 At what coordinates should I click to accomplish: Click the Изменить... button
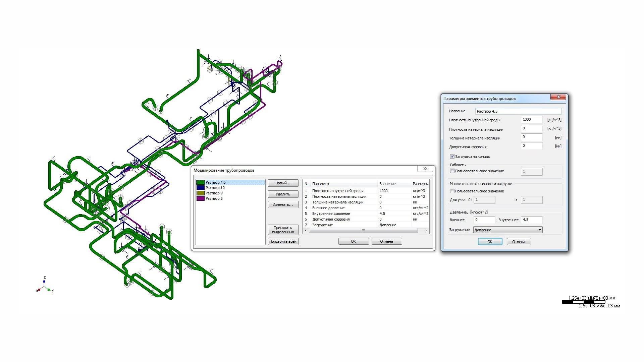coord(283,204)
